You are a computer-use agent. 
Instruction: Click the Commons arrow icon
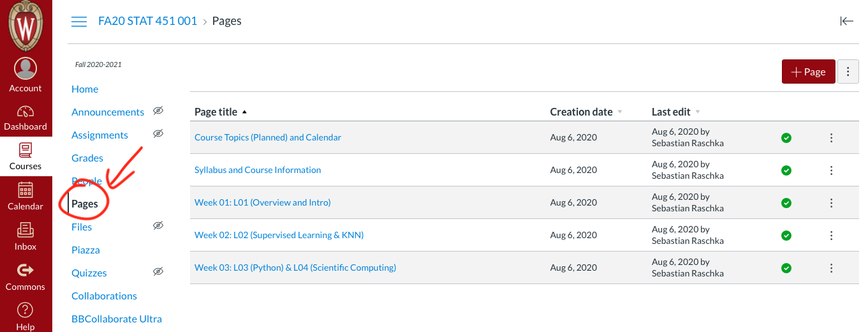coord(26,270)
